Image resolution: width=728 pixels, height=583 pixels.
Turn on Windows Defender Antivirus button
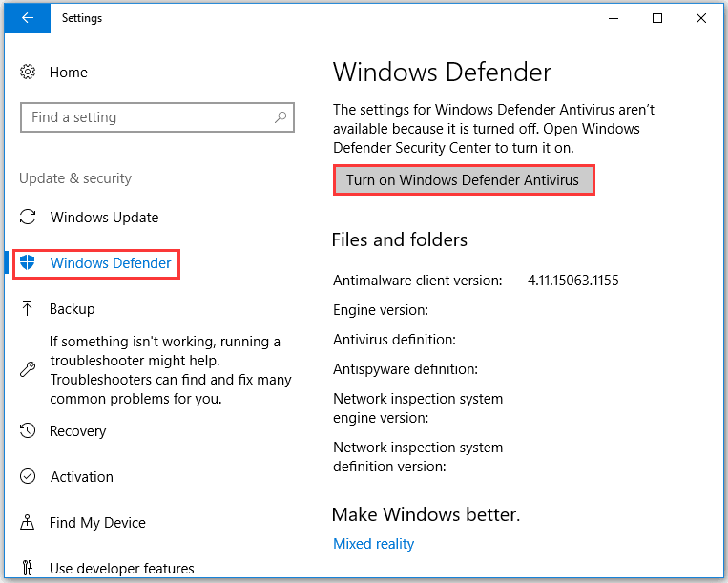[464, 180]
